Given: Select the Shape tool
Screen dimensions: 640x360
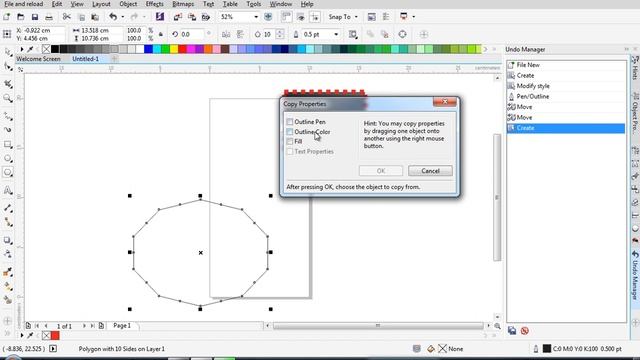Looking at the screenshot, I should (x=8, y=67).
